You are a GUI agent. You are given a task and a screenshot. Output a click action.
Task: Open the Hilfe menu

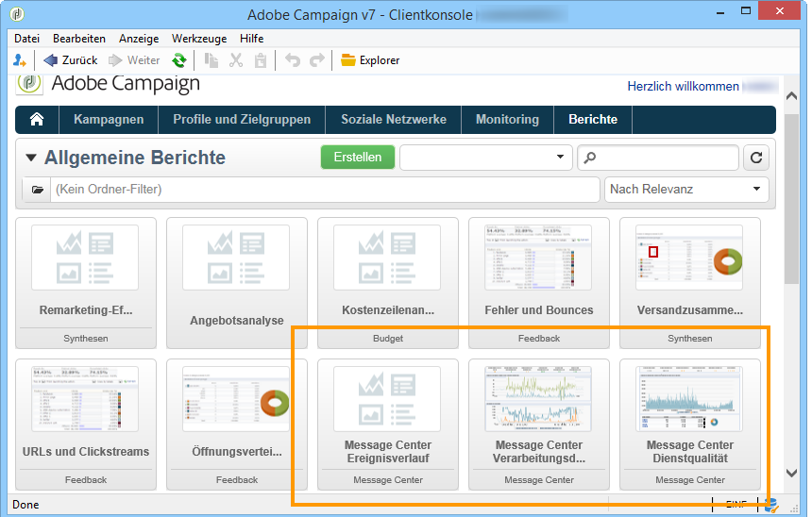coord(252,39)
